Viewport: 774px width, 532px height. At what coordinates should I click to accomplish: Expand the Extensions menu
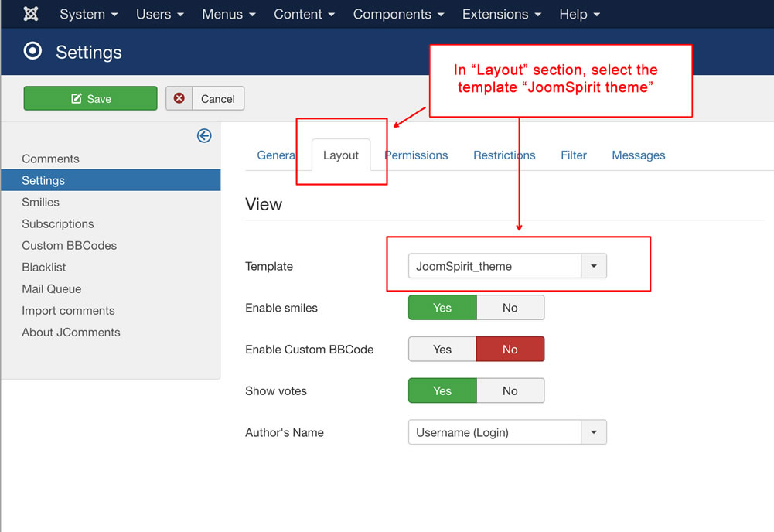[501, 14]
